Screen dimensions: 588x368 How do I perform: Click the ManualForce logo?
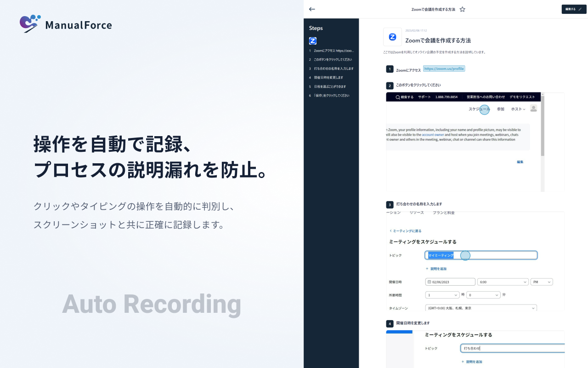(66, 24)
